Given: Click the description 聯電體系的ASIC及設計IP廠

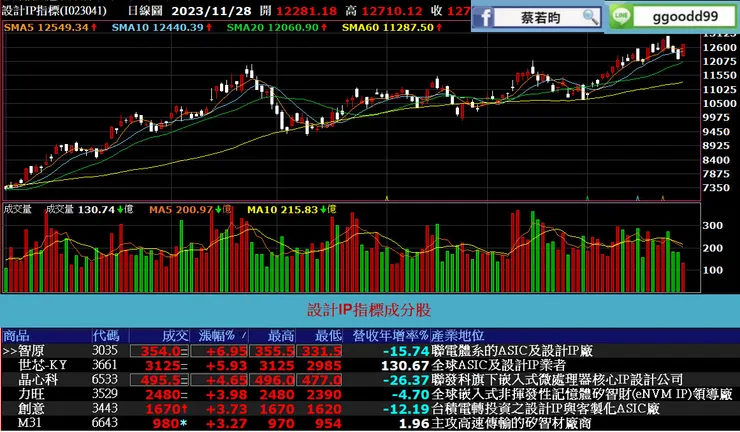Looking at the screenshot, I should (512, 351).
